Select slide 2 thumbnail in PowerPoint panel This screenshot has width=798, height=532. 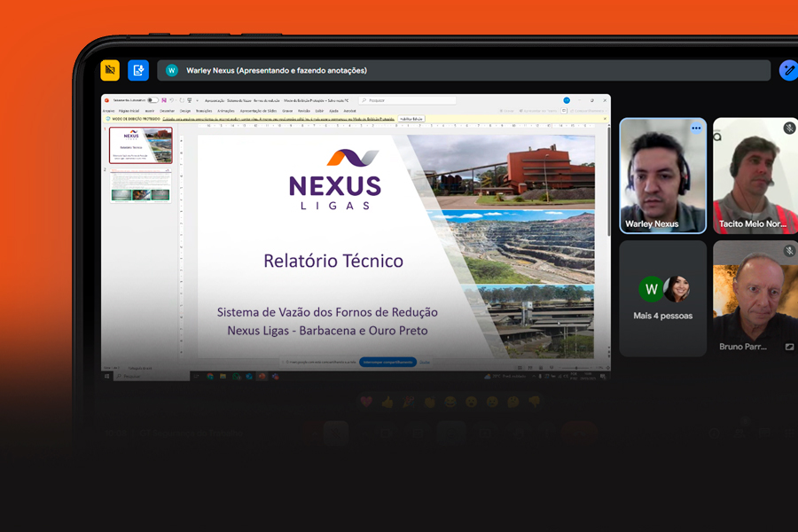[141, 185]
